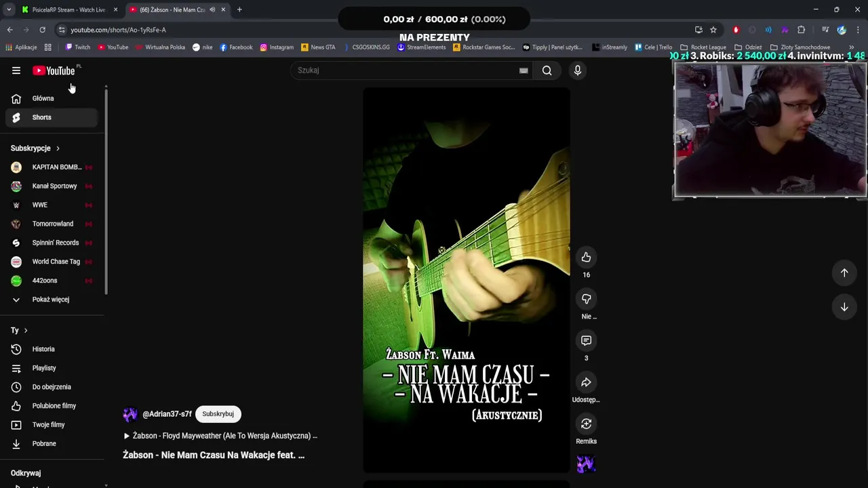Close the Żabson YouTube tab

point(223,9)
